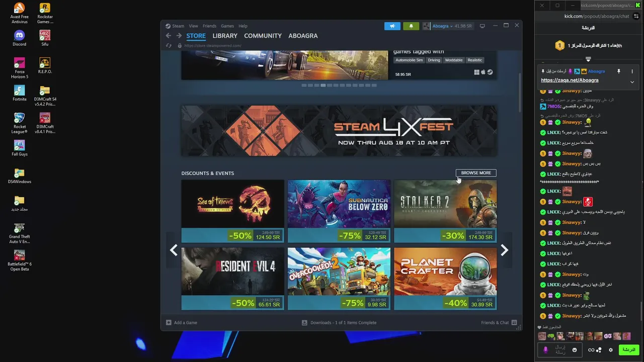Select the Realistic tag
Viewport: 644px width, 362px height.
[x=474, y=60]
